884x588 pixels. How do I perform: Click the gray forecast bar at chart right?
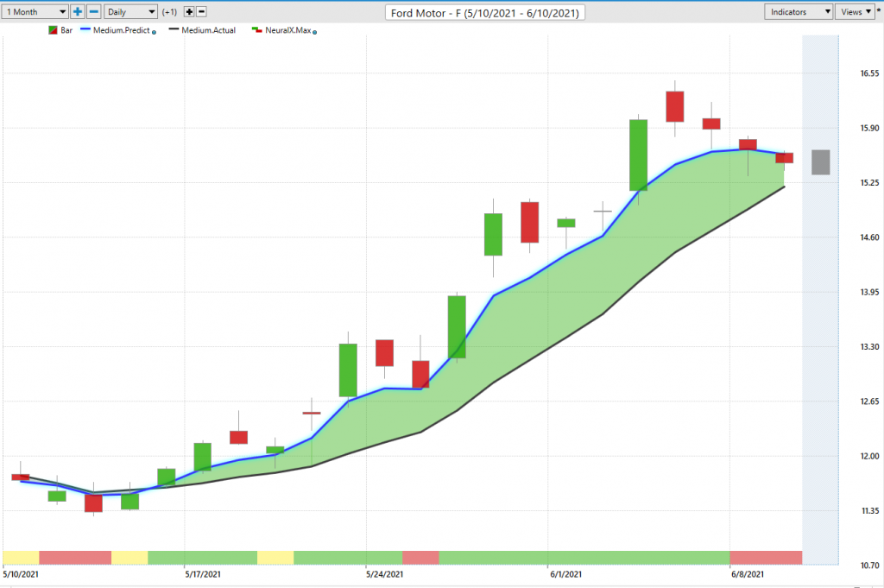click(821, 162)
